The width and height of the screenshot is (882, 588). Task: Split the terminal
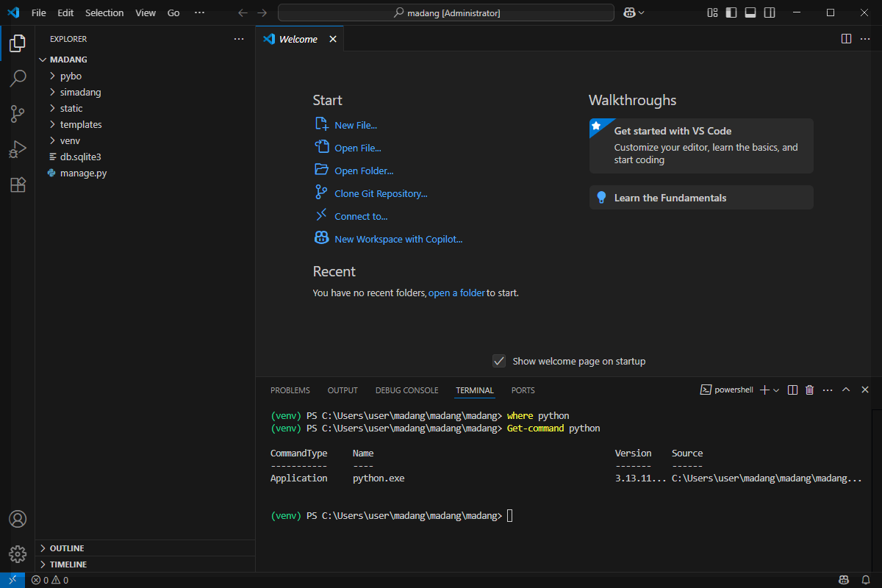[x=792, y=390]
